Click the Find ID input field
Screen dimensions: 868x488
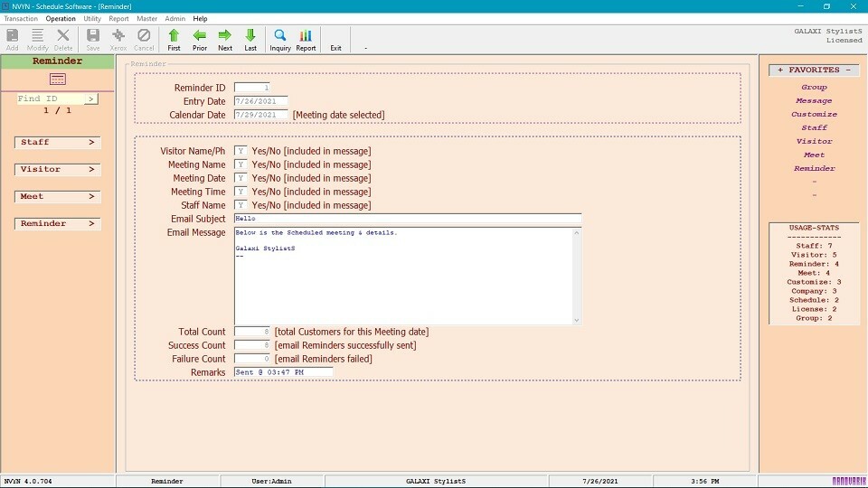51,99
